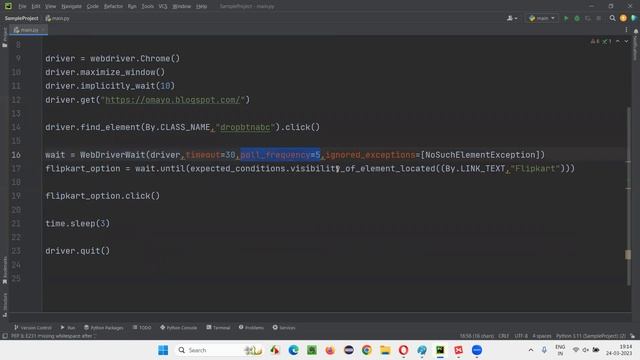This screenshot has width=640, height=360.
Task: Open the TODO tool window
Action: pos(142,327)
